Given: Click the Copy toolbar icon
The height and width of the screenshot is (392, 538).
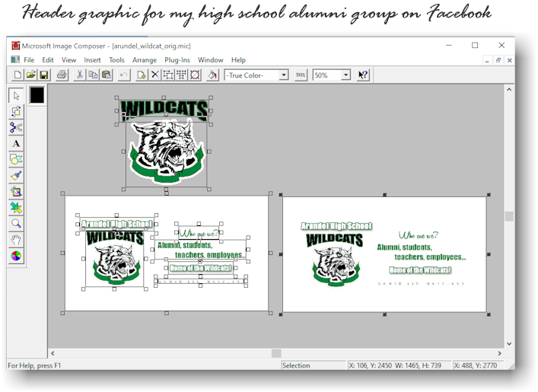Looking at the screenshot, I should click(x=93, y=75).
